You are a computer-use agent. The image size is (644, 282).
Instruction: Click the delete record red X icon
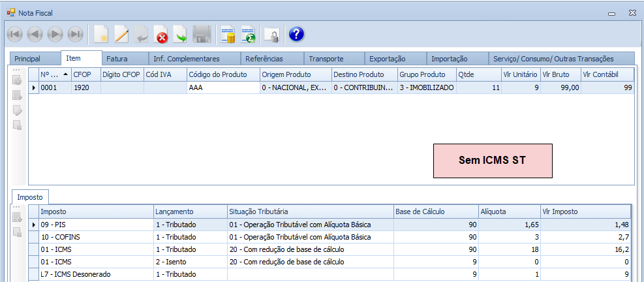coord(161,34)
